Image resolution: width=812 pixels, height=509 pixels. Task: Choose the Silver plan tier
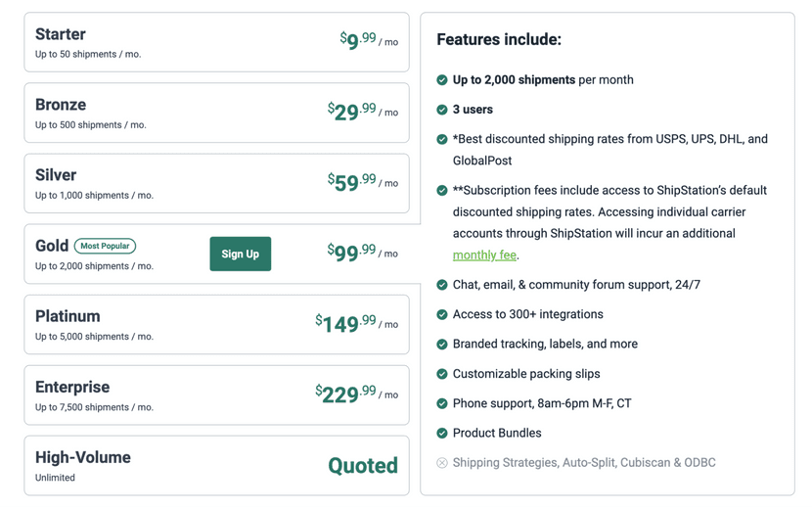click(x=216, y=183)
